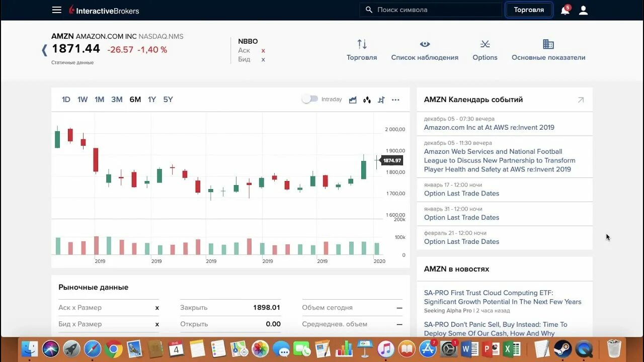Image resolution: width=644 pixels, height=362 pixels.
Task: Remove the Аск field with the x toggle
Action: tap(263, 50)
